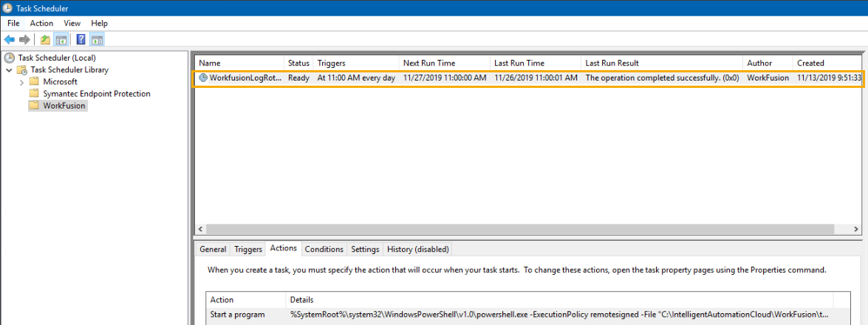Open the Settings tab

tap(366, 249)
